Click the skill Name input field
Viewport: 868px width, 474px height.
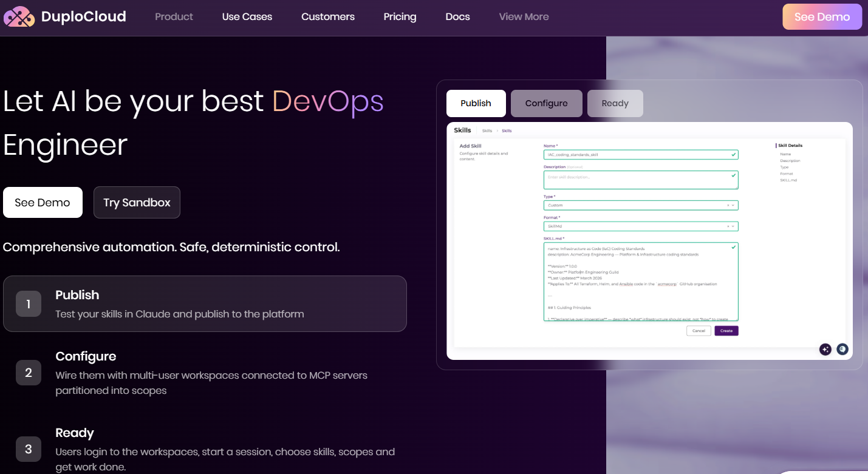tap(641, 155)
